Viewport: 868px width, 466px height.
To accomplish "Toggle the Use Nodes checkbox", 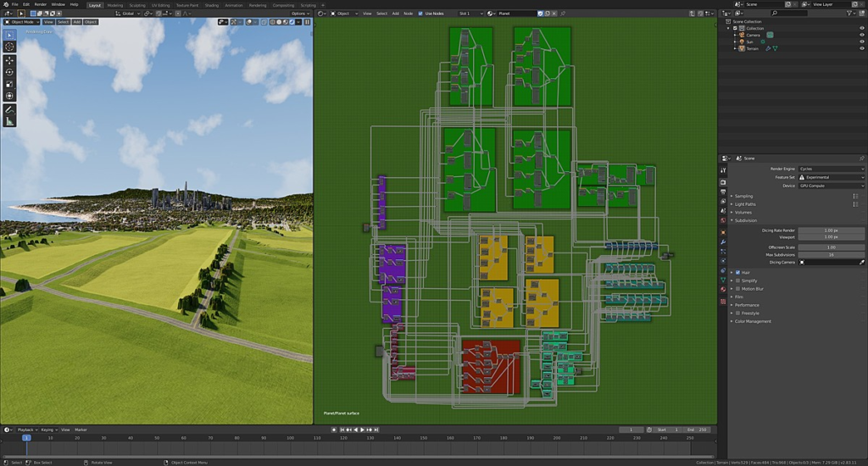I will pyautogui.click(x=420, y=14).
